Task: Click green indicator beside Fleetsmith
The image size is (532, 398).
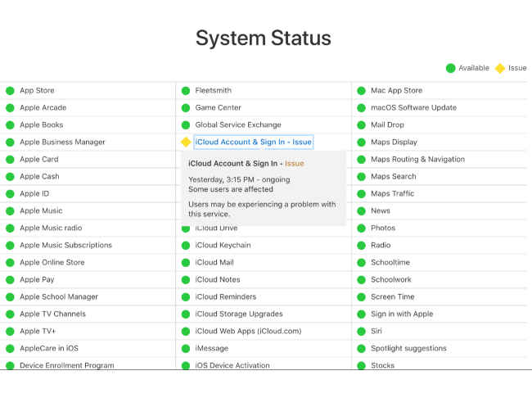Action: [x=186, y=91]
